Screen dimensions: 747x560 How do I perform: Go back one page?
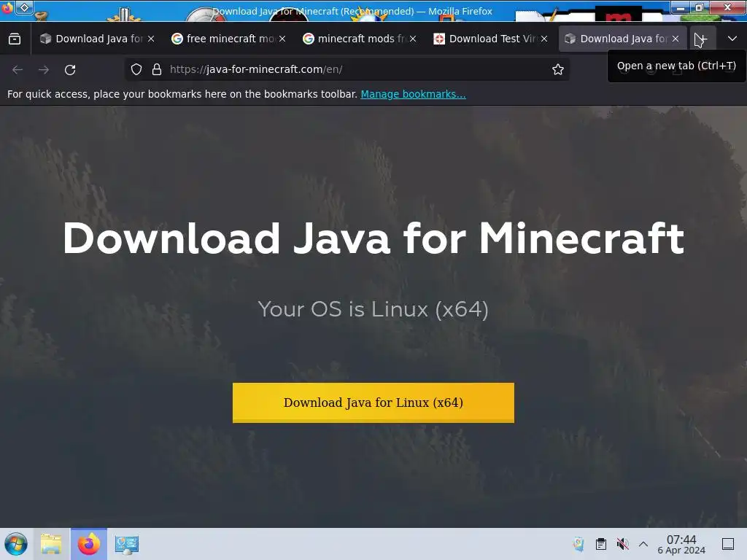[18, 69]
